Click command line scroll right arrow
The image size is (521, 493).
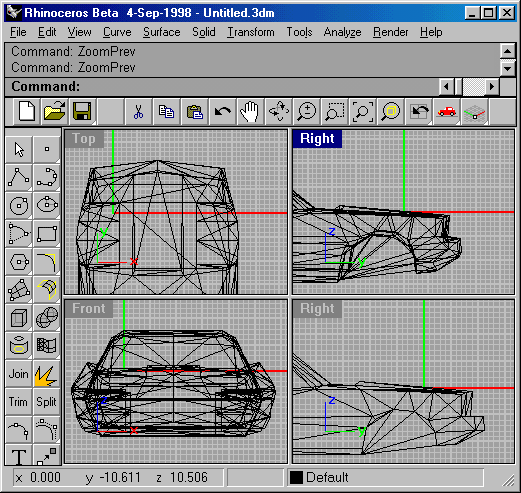(x=492, y=87)
